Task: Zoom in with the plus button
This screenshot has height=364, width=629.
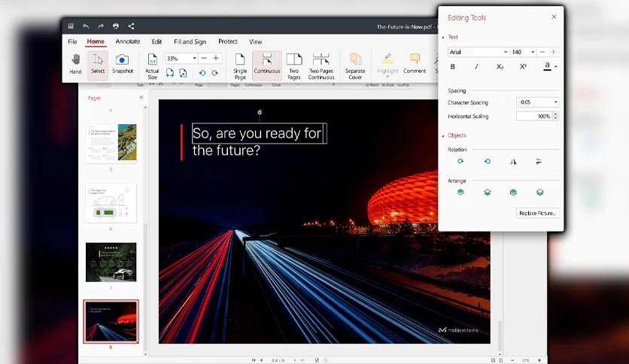Action: [216, 59]
